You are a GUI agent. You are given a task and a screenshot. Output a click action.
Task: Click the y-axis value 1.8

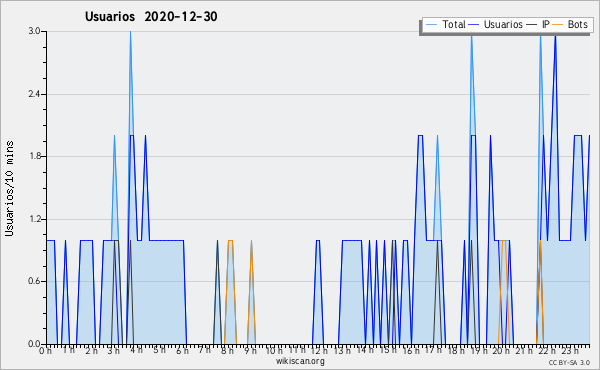pyautogui.click(x=34, y=156)
